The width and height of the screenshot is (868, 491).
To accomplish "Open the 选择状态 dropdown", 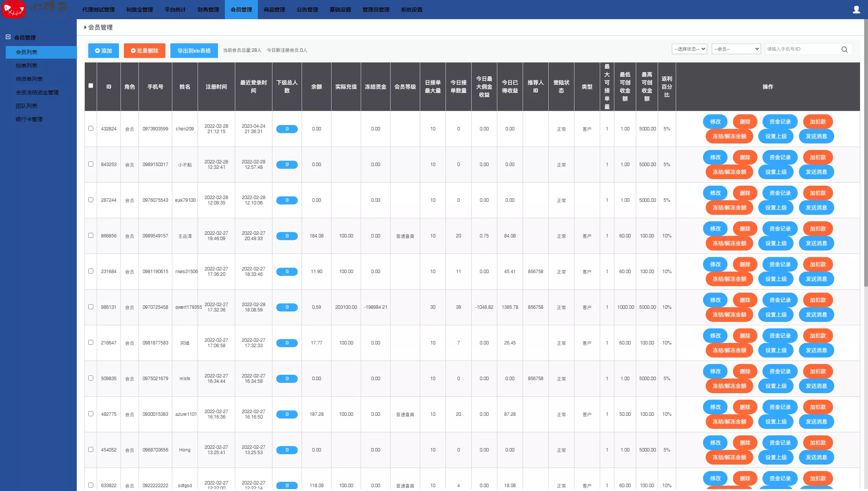I will coord(689,49).
